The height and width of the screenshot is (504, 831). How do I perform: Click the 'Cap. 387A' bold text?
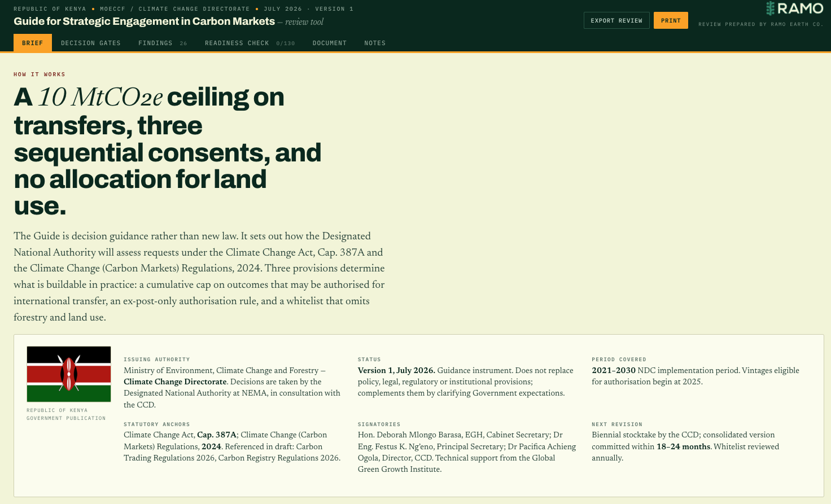coord(217,435)
